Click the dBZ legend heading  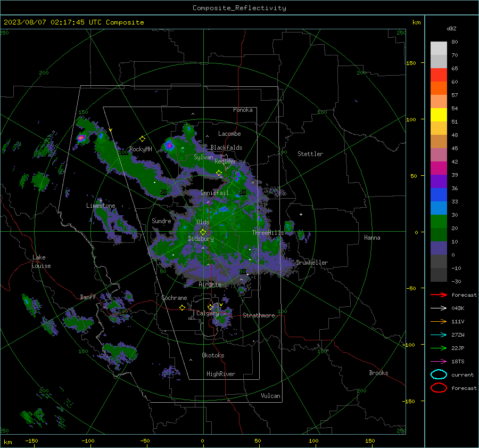(451, 28)
